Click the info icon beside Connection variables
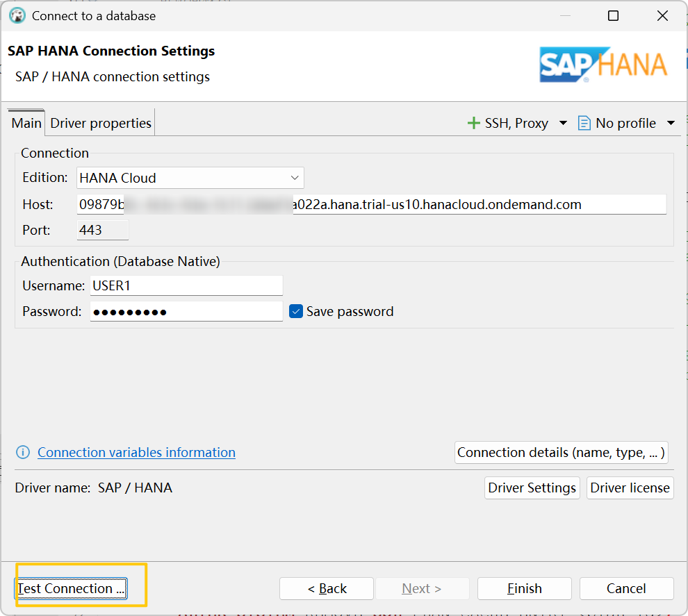This screenshot has width=688, height=616. tap(23, 452)
